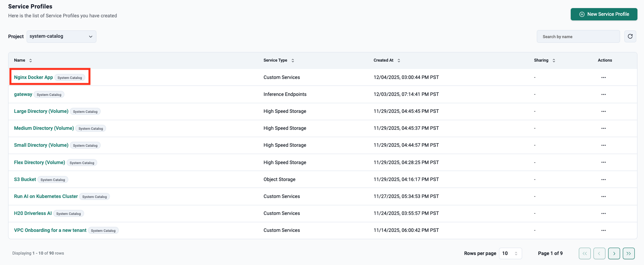Image resolution: width=644 pixels, height=265 pixels.
Task: Click the refresh icon beside search
Action: pos(630,37)
